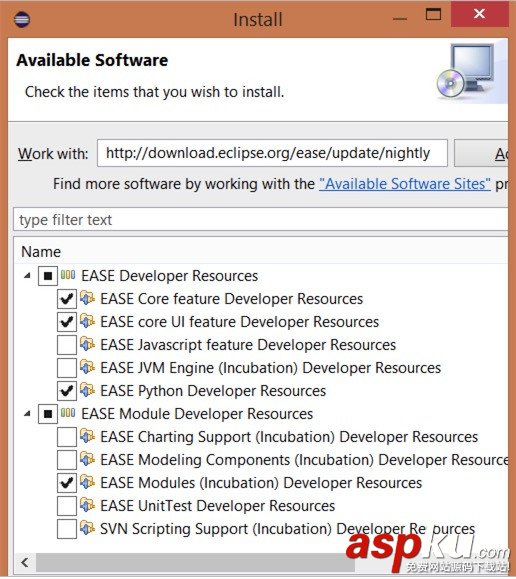Minimize the Install window
Image resolution: width=516 pixels, height=579 pixels.
400,18
